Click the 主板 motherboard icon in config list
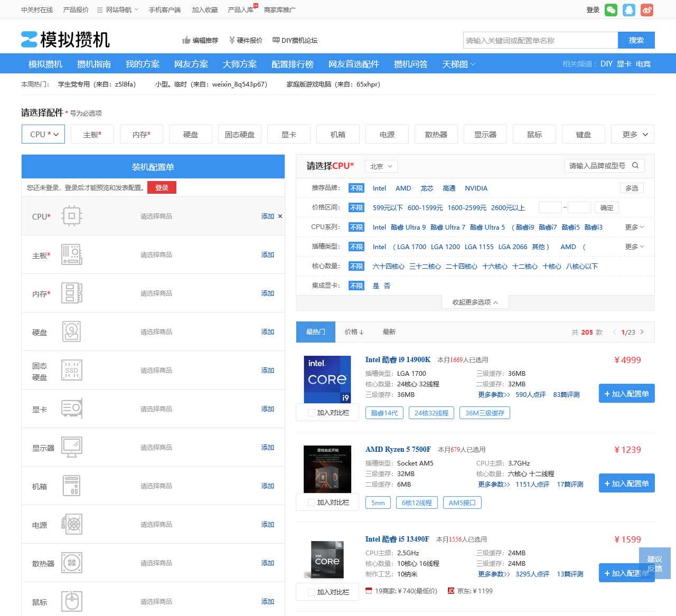 pyautogui.click(x=72, y=254)
